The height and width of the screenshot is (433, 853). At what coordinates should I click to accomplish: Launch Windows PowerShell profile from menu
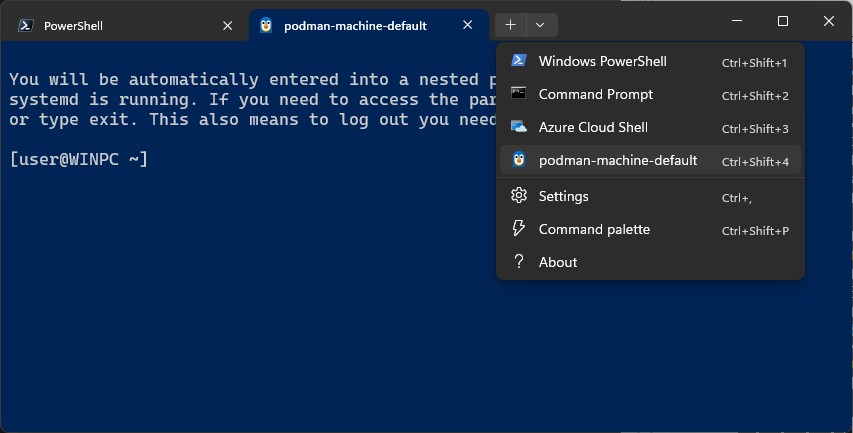click(x=650, y=61)
